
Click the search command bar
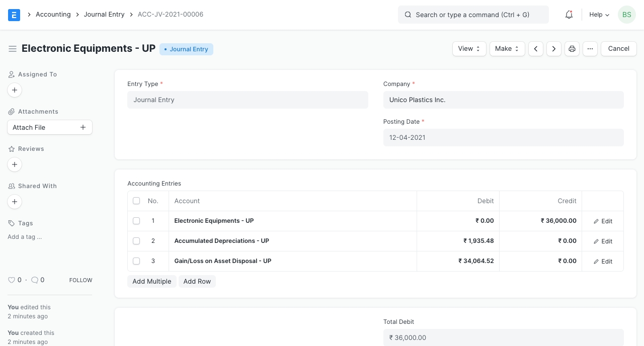[473, 15]
